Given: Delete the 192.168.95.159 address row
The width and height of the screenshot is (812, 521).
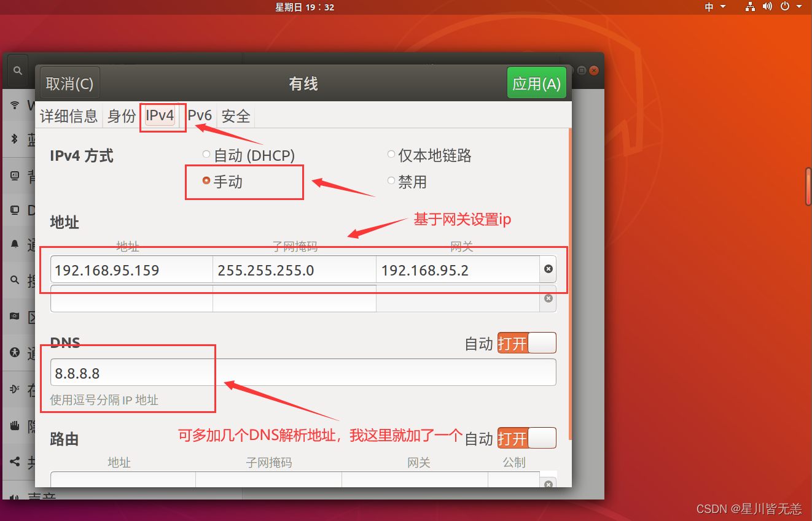Looking at the screenshot, I should (x=548, y=269).
